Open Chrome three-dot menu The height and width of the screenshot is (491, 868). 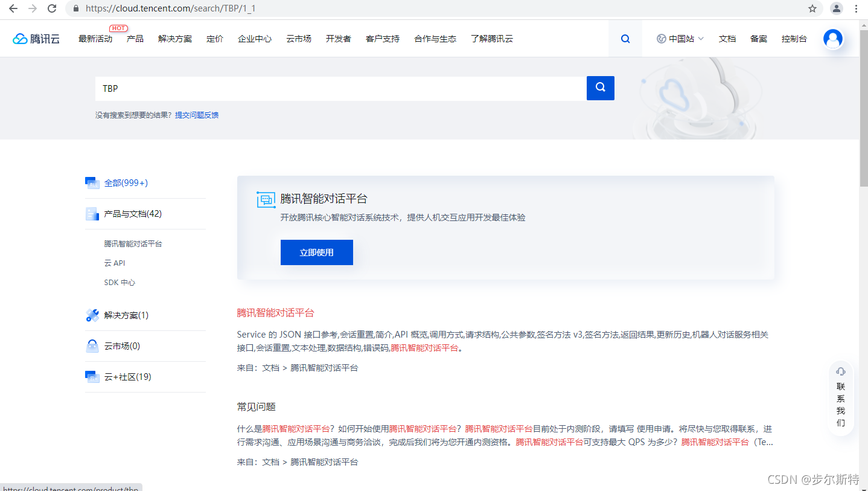(x=856, y=8)
